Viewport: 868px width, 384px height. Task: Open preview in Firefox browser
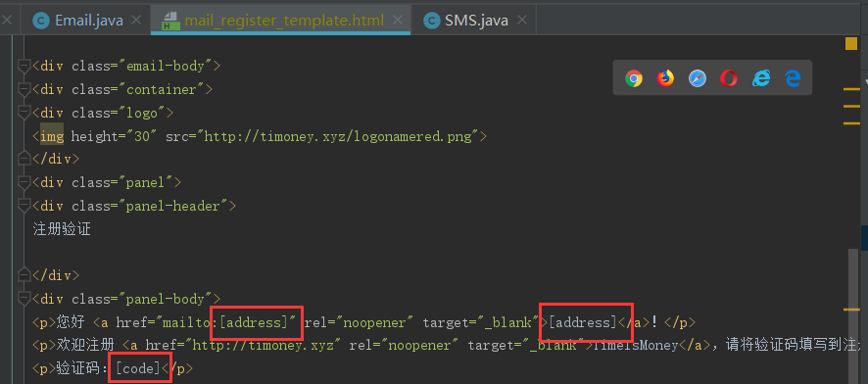[665, 78]
